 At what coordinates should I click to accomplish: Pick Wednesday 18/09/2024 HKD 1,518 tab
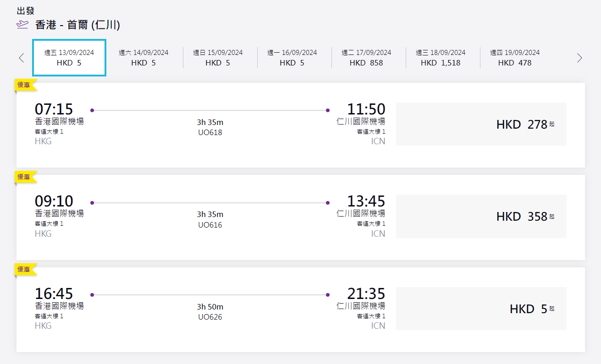[441, 58]
